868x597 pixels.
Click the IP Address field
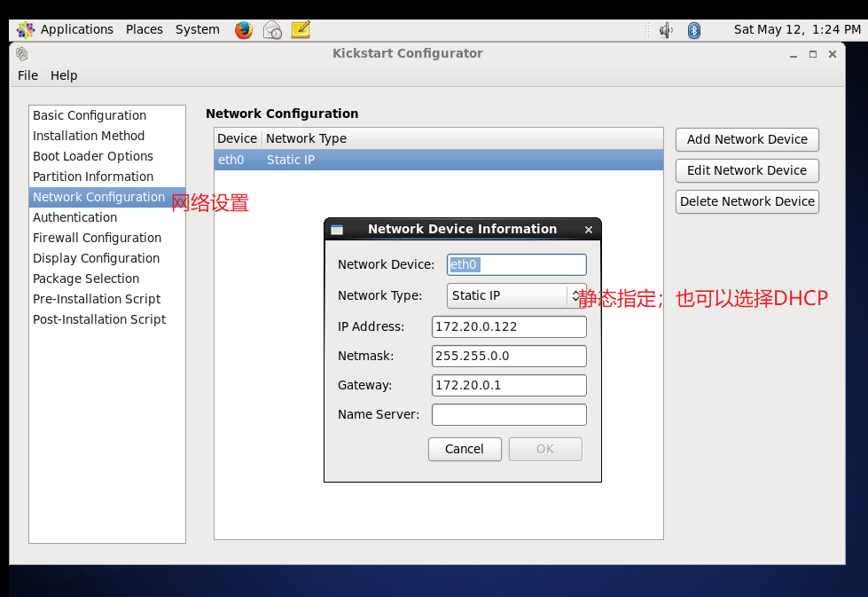[509, 326]
